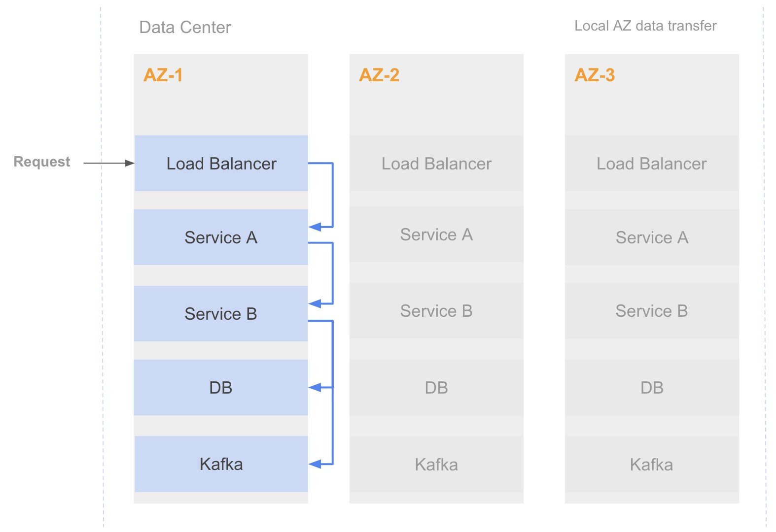This screenshot has width=776, height=532.
Task: Select Service A in AZ-3 column
Action: (x=652, y=237)
